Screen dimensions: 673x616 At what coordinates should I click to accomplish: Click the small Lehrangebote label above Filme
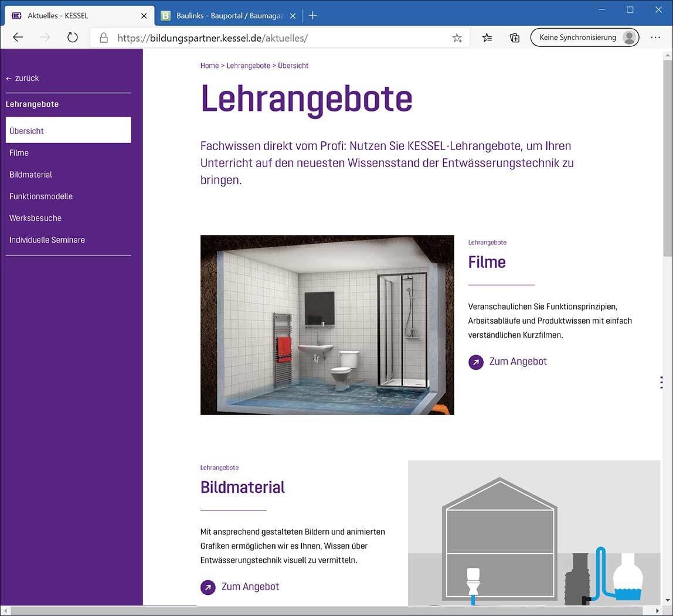(x=487, y=243)
